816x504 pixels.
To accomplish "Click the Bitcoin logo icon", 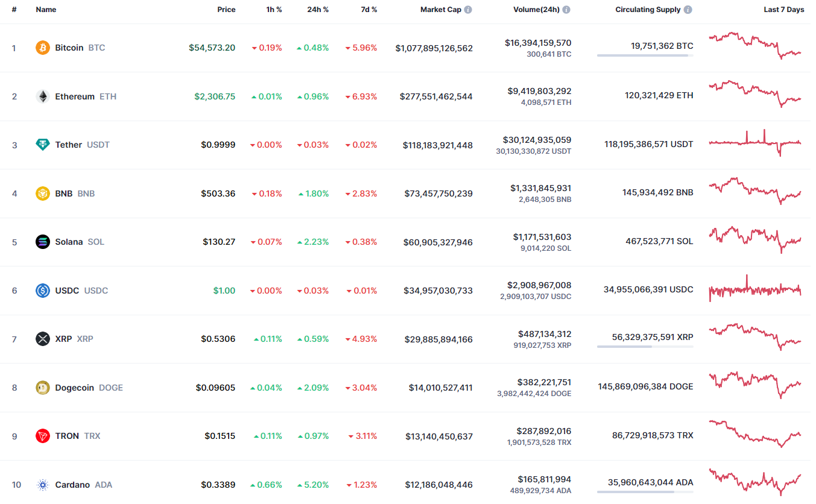I will (43, 48).
